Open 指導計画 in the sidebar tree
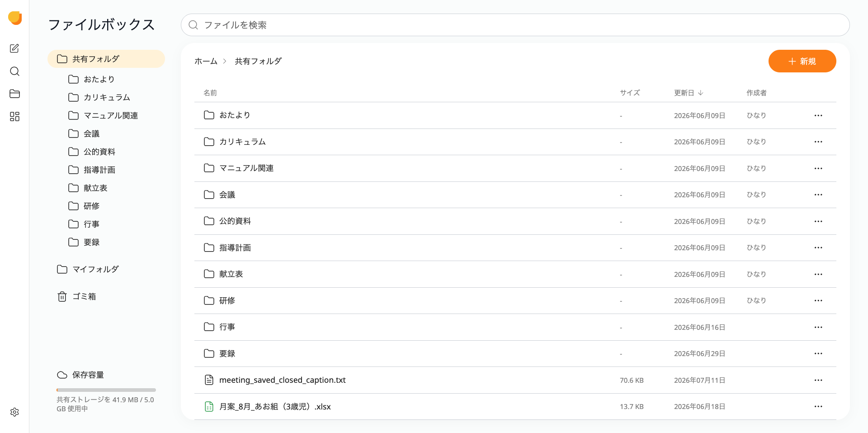Screen dimensions: 868x433 [x=99, y=170]
